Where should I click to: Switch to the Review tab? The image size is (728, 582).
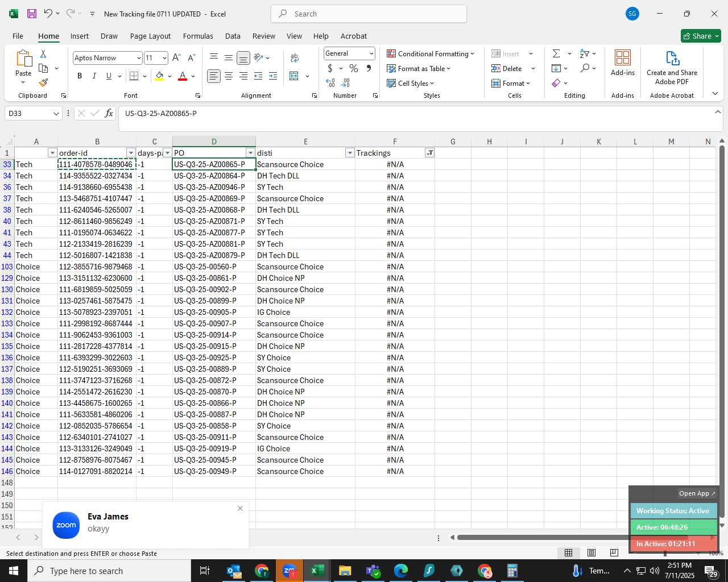tap(264, 36)
